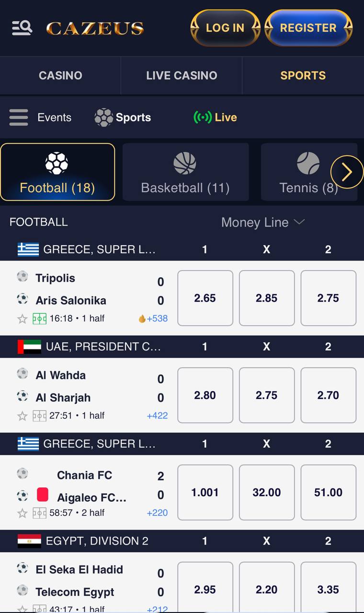Screen dimensions: 364x613
Task: Favorite the Tripolis vs Aris Salonika match
Action: tap(22, 319)
